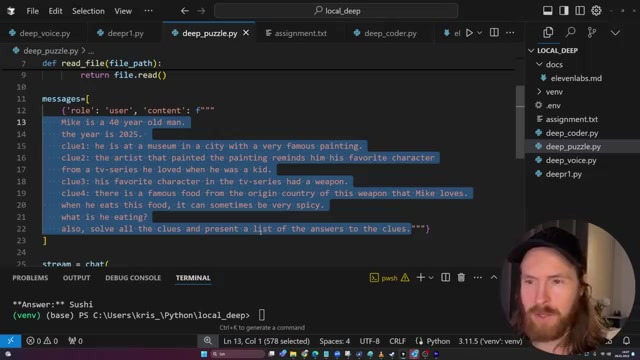Open the View menu
The height and width of the screenshot is (360, 640).
coord(123,11)
